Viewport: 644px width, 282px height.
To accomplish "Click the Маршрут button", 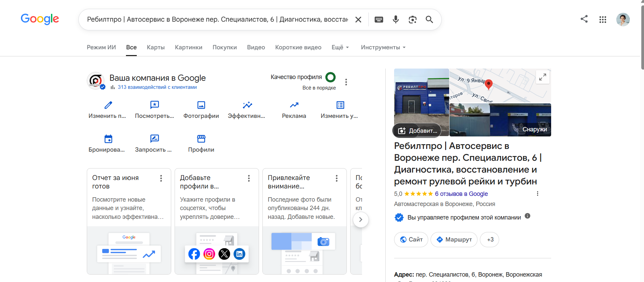I will pos(454,239).
